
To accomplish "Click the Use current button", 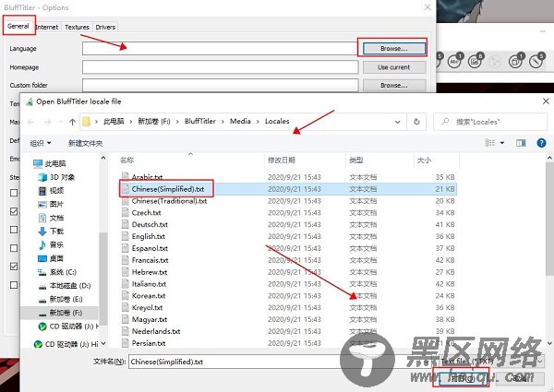I will coord(394,67).
